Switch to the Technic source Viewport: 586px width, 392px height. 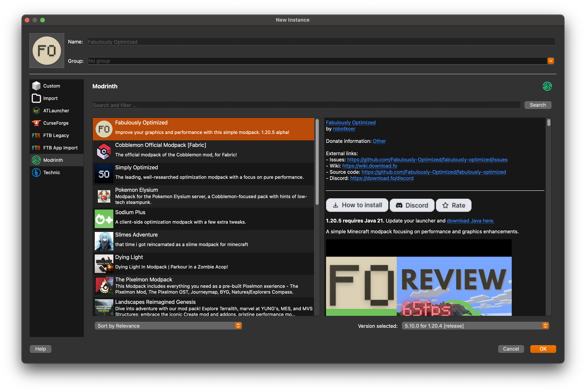[57, 172]
